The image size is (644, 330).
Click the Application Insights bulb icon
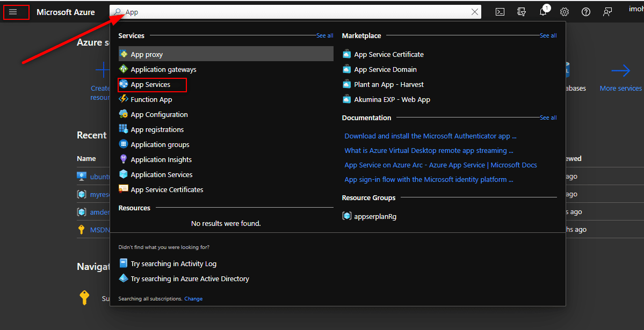point(123,159)
